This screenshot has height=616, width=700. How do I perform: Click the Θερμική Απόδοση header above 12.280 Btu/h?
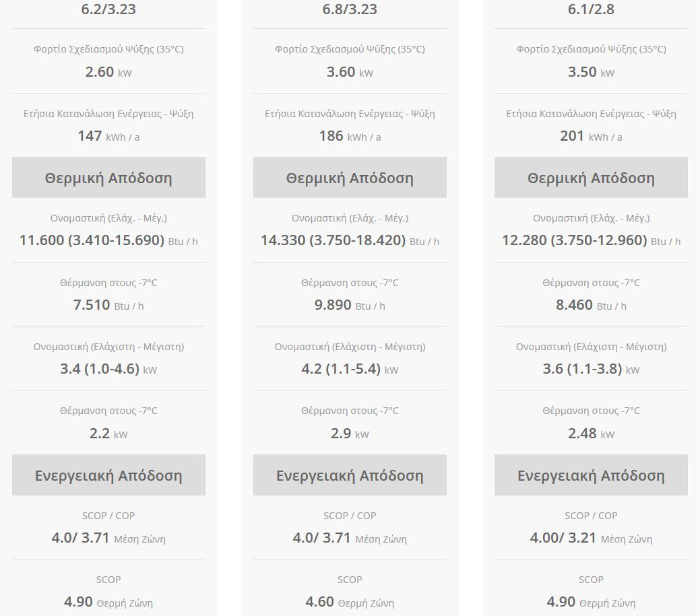pos(591,178)
